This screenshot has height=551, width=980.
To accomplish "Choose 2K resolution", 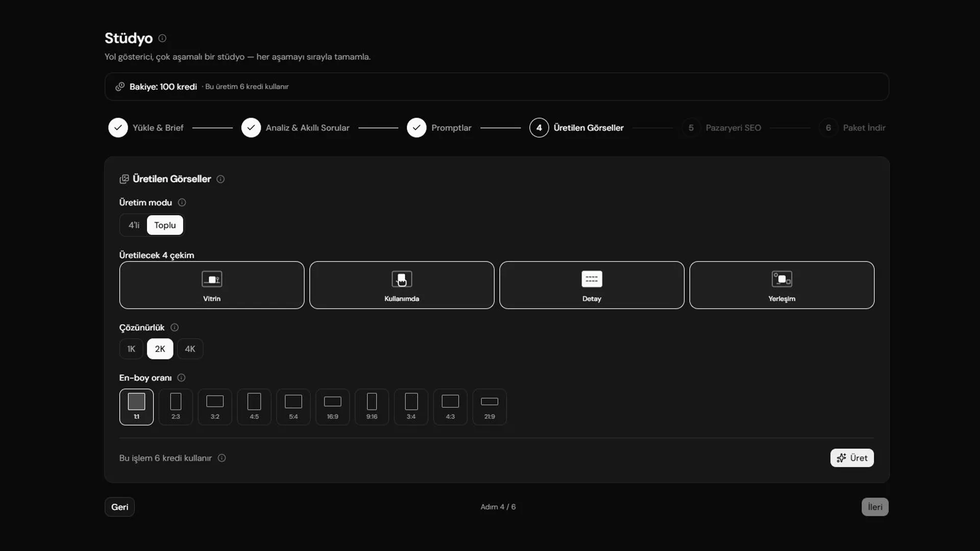I will pos(160,349).
